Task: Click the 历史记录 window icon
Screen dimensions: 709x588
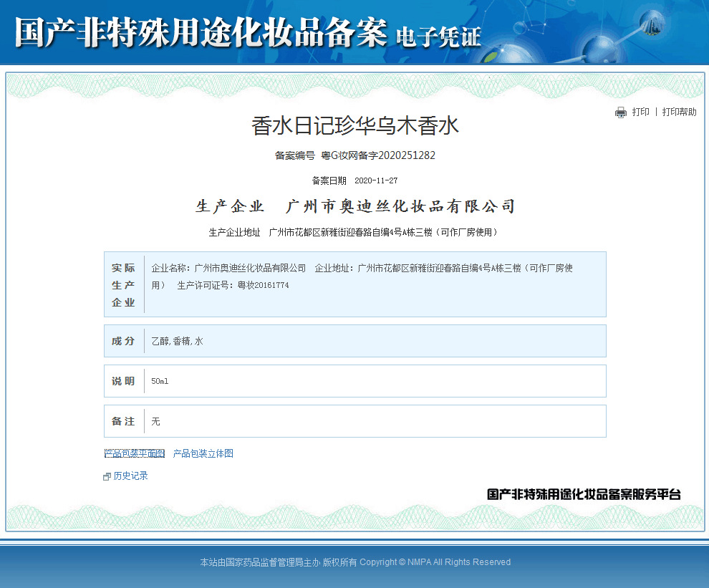Action: tap(107, 476)
